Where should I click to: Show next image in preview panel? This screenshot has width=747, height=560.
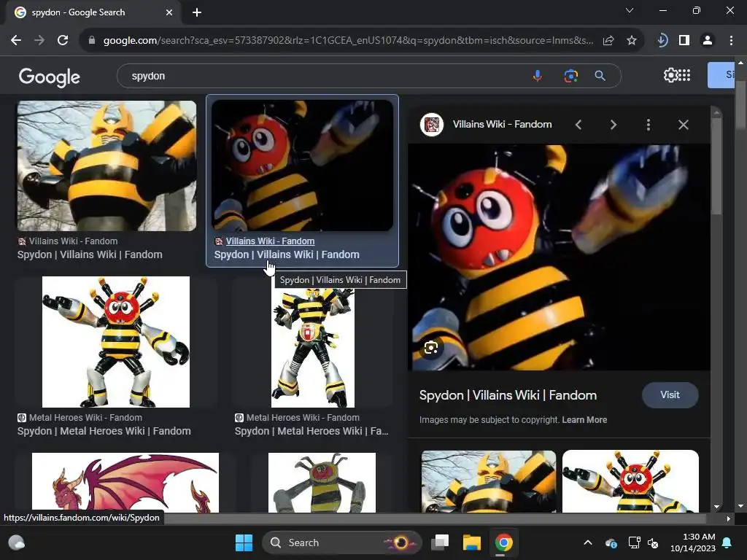click(613, 125)
